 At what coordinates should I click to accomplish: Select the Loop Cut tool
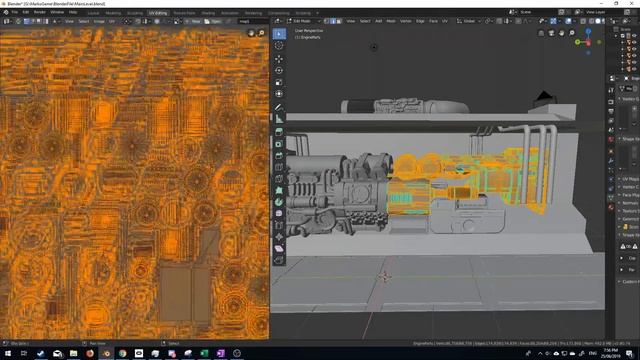click(x=279, y=167)
